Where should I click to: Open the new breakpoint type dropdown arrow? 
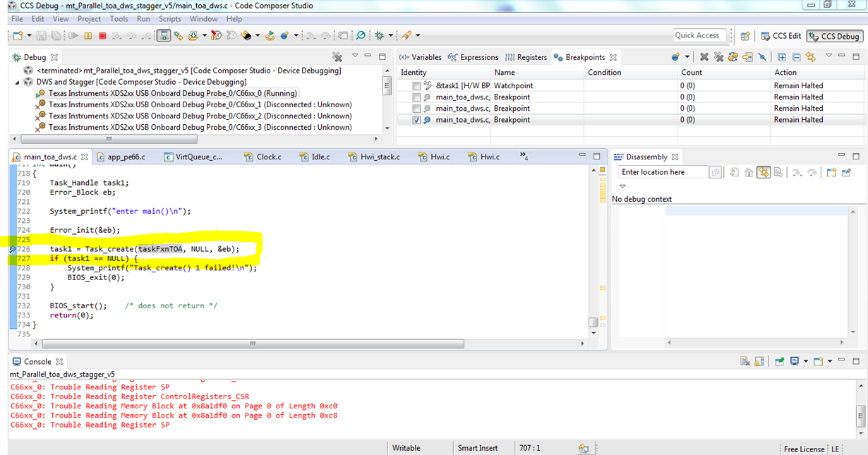[x=687, y=57]
